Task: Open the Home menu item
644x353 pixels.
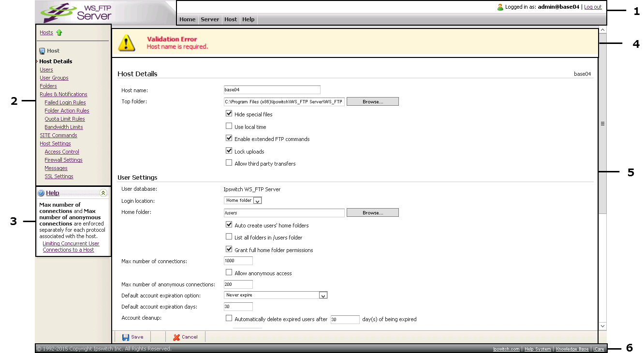Action: tap(187, 20)
